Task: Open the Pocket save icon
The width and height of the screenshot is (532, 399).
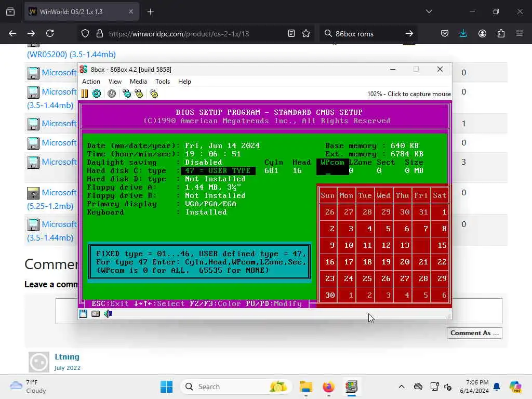Action: click(x=445, y=33)
